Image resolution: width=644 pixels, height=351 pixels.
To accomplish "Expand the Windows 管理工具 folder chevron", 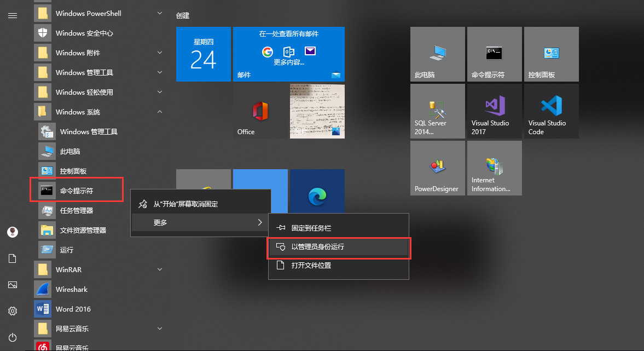I will tap(160, 72).
